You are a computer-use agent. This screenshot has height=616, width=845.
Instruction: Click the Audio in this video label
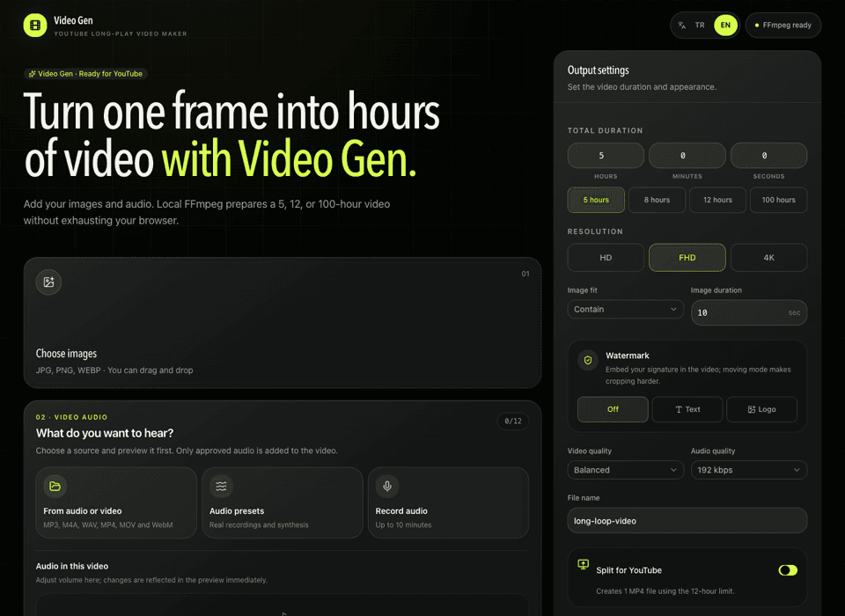click(x=72, y=566)
